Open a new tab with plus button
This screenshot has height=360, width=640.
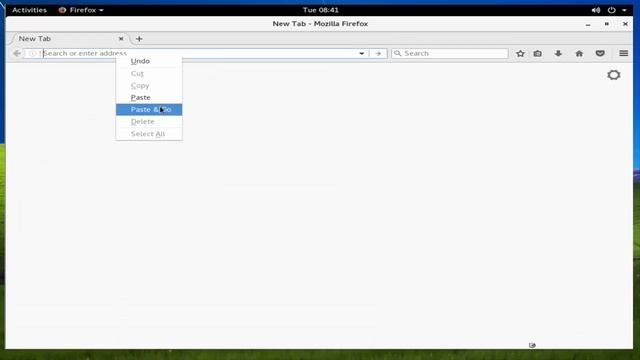(139, 39)
